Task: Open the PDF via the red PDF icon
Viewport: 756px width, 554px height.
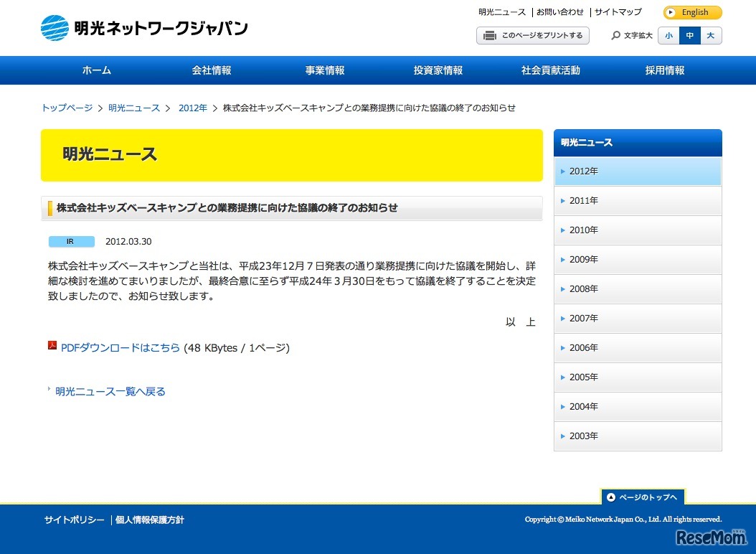Action: [52, 347]
